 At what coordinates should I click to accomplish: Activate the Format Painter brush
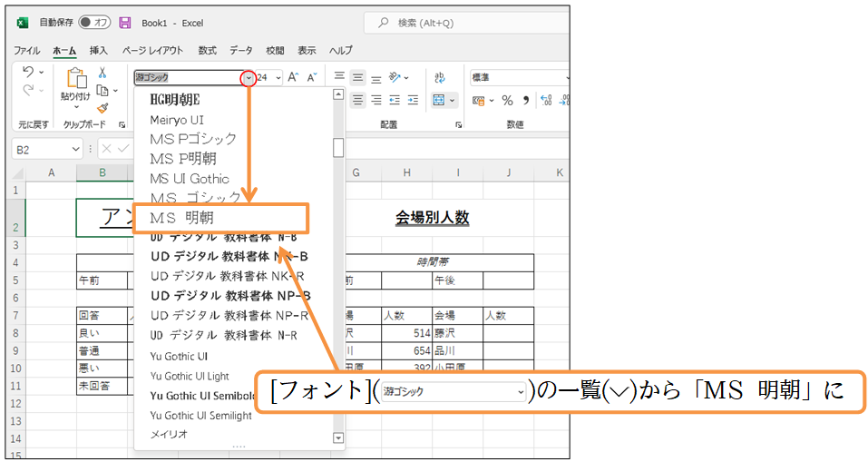pos(102,108)
